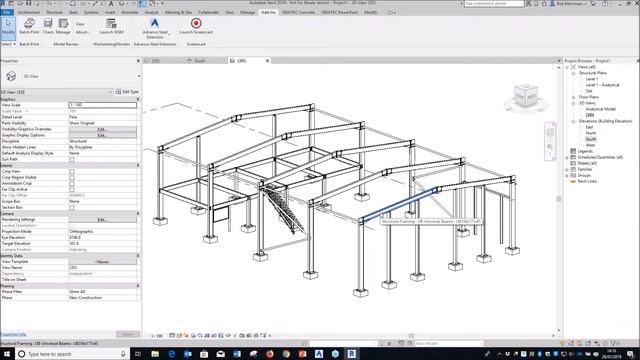This screenshot has height=360, width=640.
Task: Collapse the Views (all) node
Action: click(567, 67)
